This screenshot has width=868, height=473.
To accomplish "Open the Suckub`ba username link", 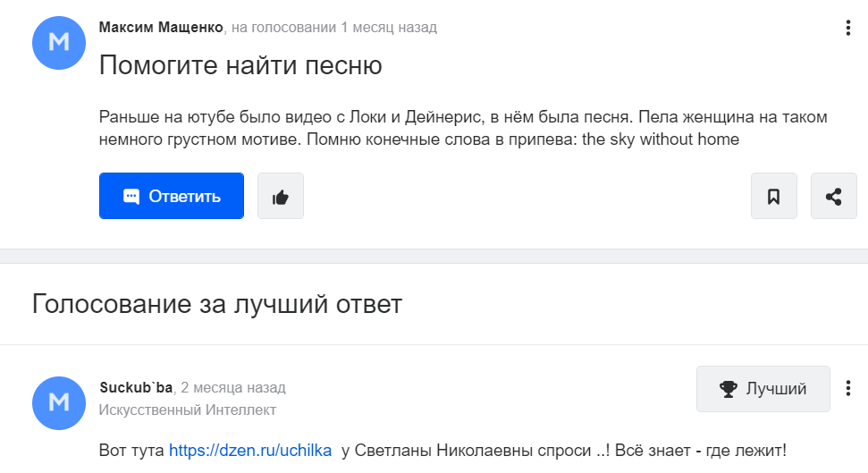I will click(x=136, y=387).
